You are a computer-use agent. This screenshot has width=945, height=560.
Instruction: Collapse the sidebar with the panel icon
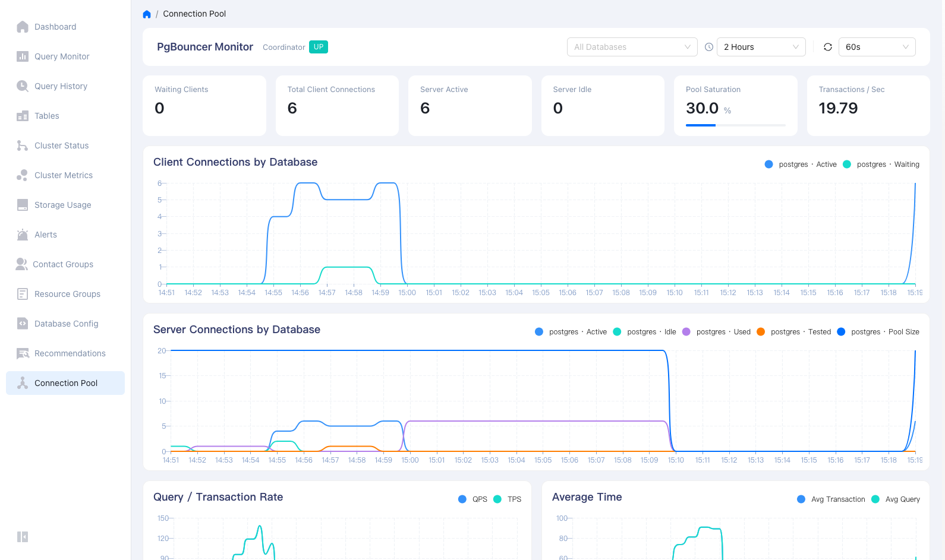23,537
